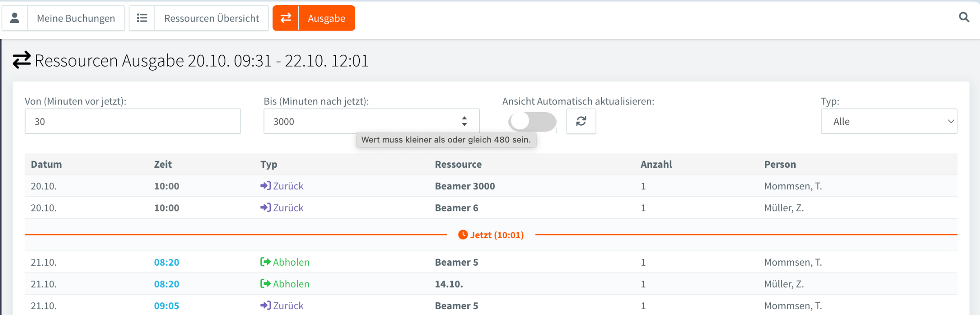Image resolution: width=980 pixels, height=315 pixels.
Task: Click the Von Minuten vor jetzt field
Action: [133, 121]
